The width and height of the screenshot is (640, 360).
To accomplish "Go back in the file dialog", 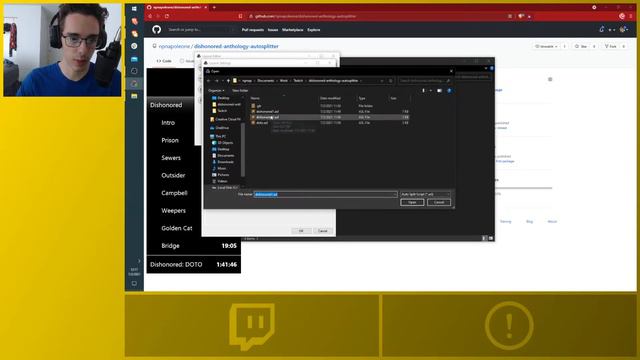I will (x=209, y=81).
